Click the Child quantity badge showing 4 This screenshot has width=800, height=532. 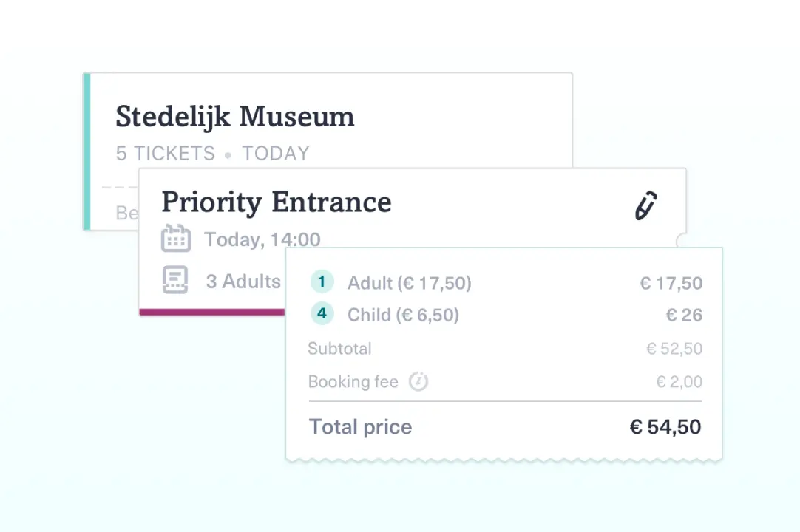pos(322,313)
